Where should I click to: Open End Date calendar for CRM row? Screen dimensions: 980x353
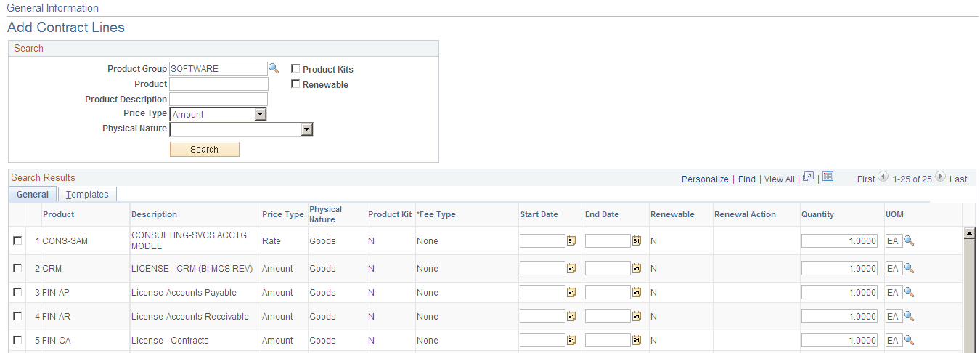click(x=637, y=268)
